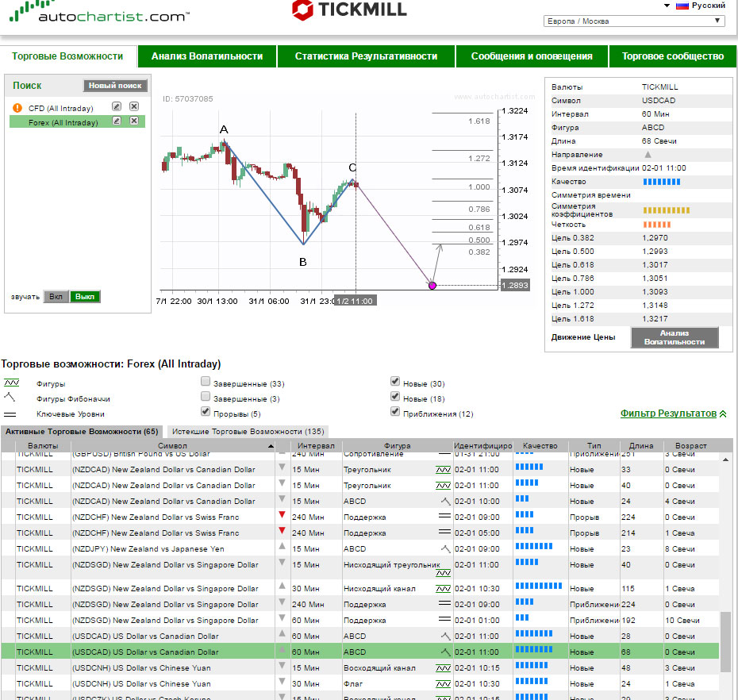Viewport: 738px width, 700px height.
Task: Open the Европа / Москва timezone dropdown
Action: (x=634, y=21)
